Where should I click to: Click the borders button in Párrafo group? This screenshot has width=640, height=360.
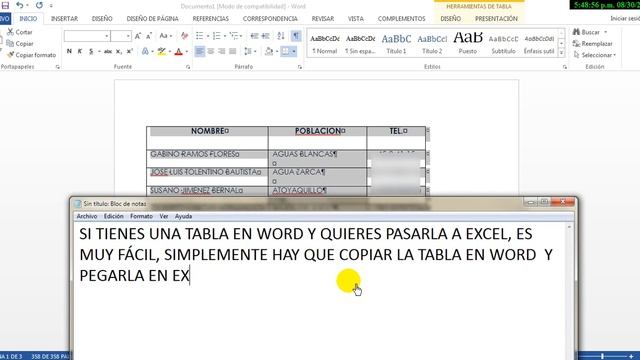(285, 51)
